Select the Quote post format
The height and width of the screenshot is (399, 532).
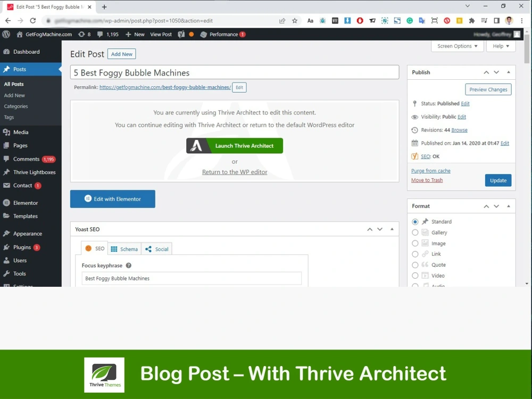click(x=415, y=264)
